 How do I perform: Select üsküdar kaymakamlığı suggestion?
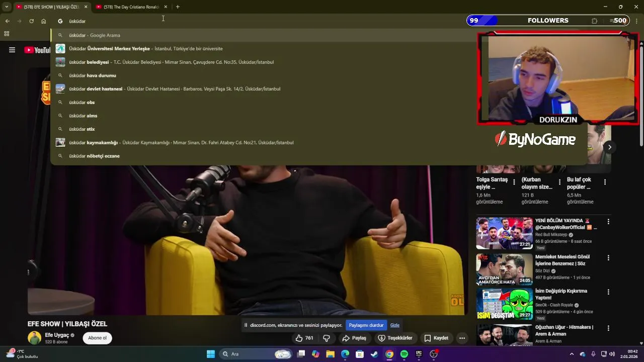point(318,142)
